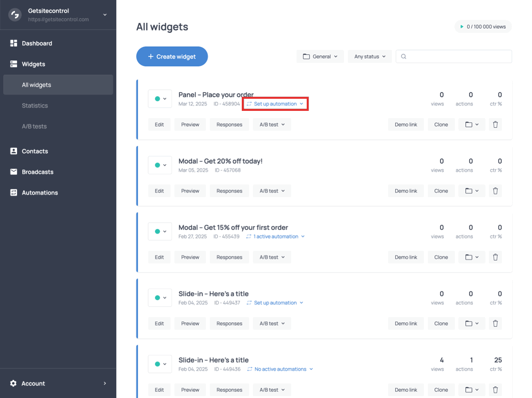Expand "Set up automation" for the Panel widget
Screen dimensions: 532x398
tap(275, 104)
